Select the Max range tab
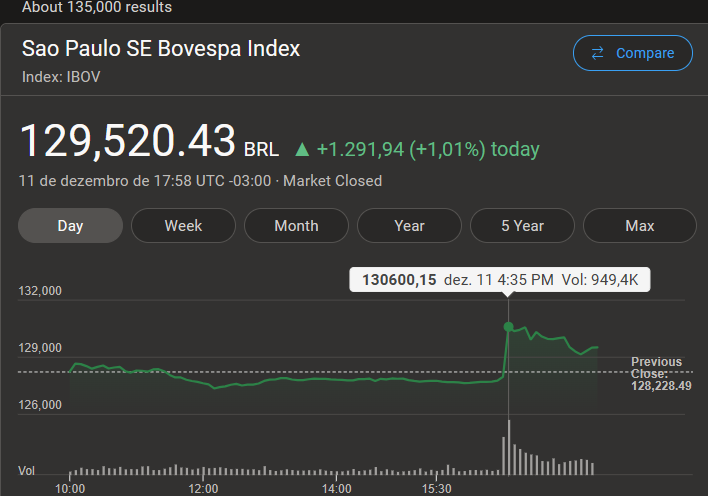This screenshot has width=708, height=496. tap(640, 225)
